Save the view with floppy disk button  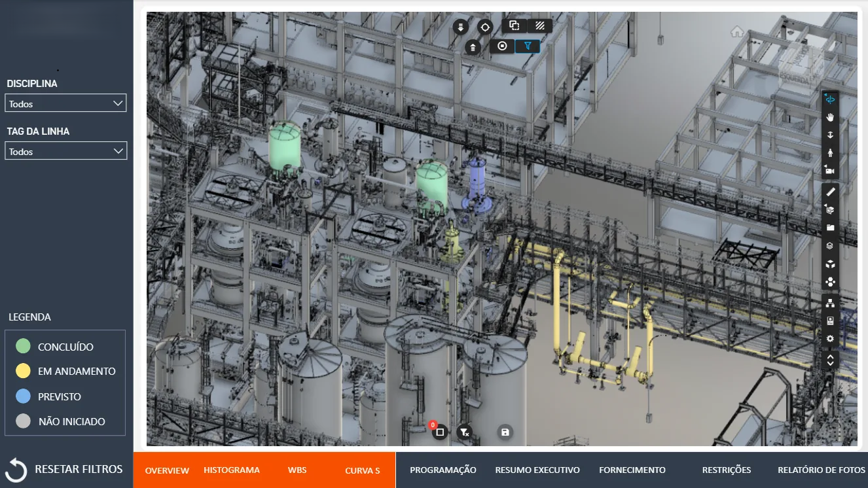[505, 432]
